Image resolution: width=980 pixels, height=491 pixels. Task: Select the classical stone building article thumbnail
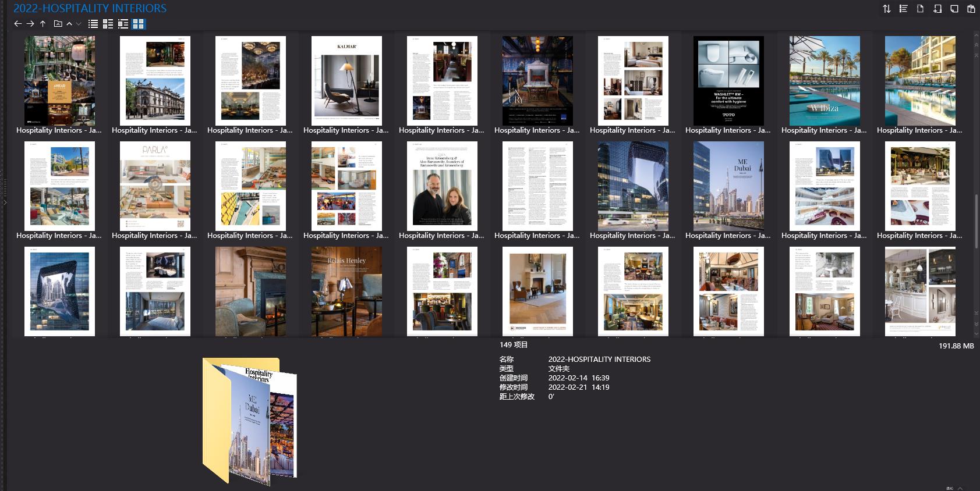[155, 80]
